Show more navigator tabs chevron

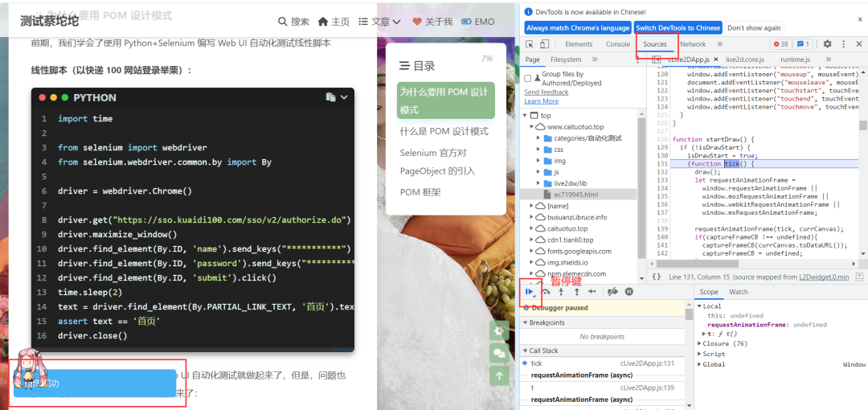595,59
